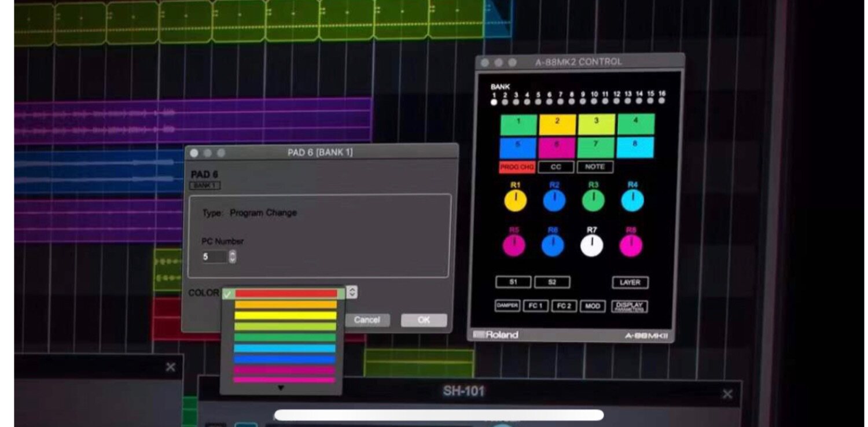Click the white R7 knob
This screenshot has height=427, width=868.
592,245
